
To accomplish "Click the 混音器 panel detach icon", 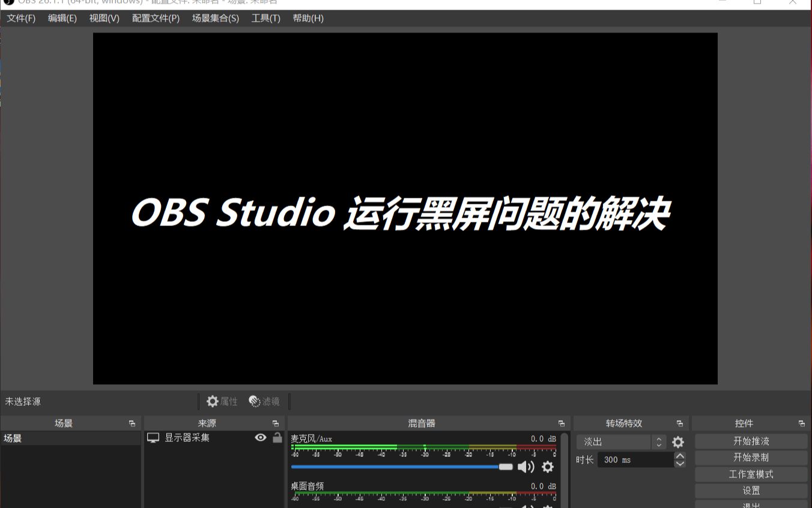I will [560, 423].
